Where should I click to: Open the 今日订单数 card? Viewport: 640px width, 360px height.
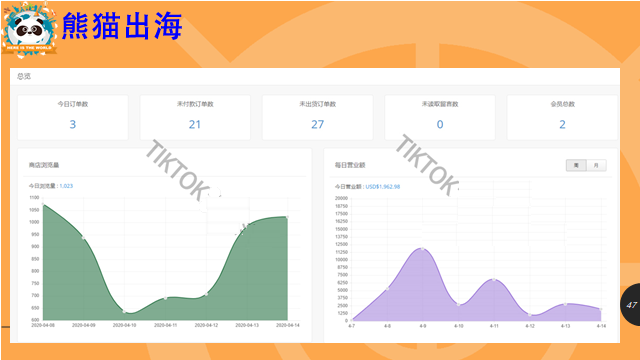(73, 118)
